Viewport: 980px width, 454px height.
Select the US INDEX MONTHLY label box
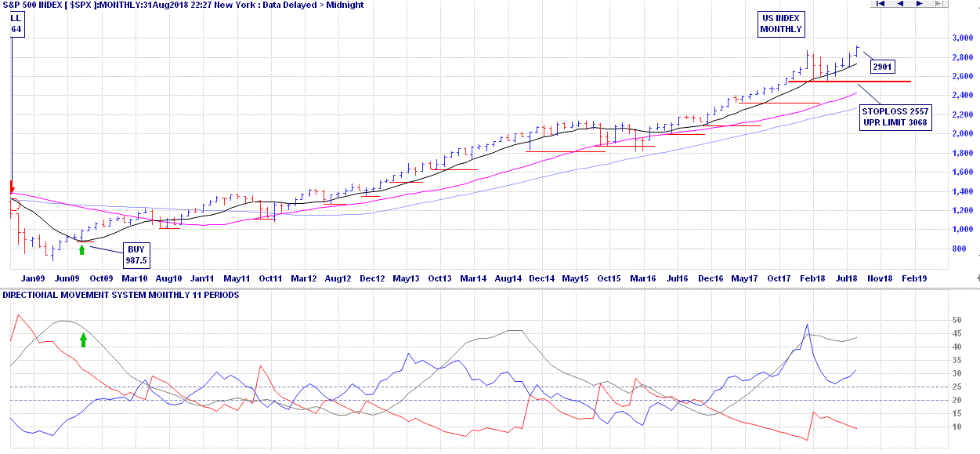click(x=781, y=24)
